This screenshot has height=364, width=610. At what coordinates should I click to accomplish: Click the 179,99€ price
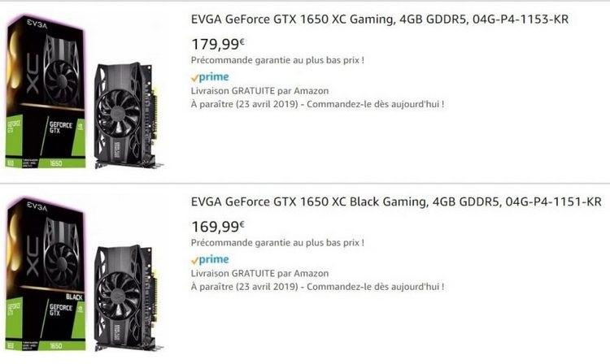coord(218,44)
